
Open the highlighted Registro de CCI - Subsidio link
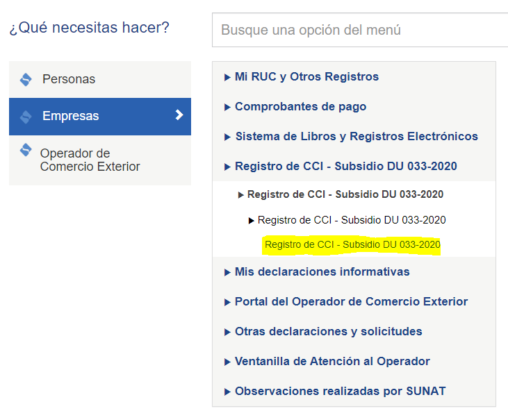pyautogui.click(x=352, y=244)
